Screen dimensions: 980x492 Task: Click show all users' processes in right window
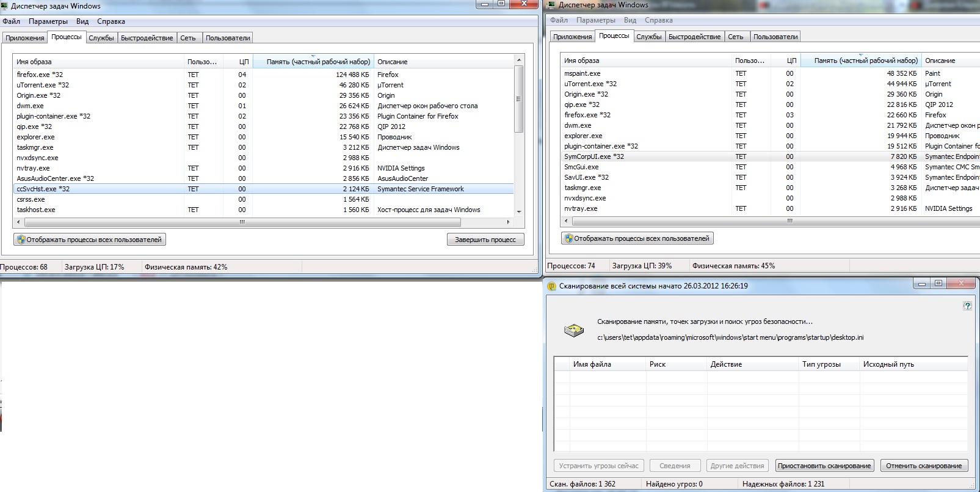637,238
